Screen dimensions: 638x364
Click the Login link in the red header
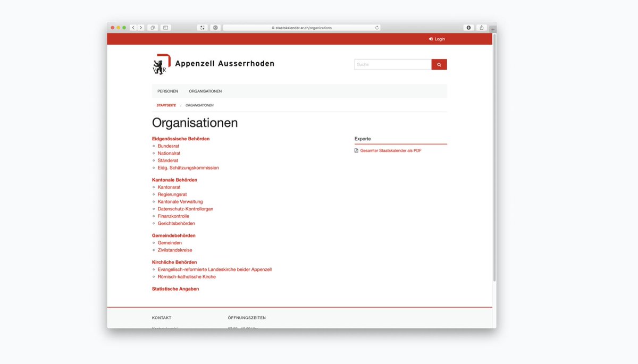point(437,39)
